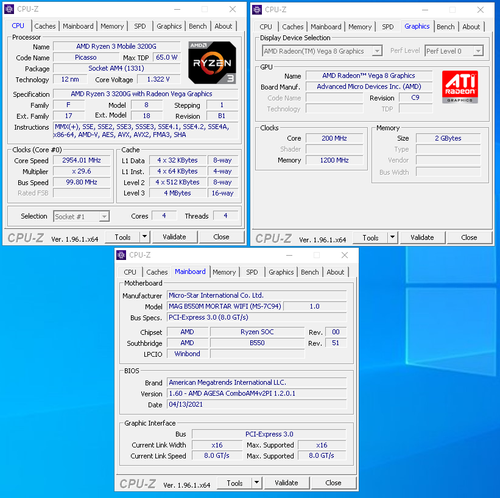Expand the Perf Level 0 dropdown
500x498 pixels.
pos(478,51)
